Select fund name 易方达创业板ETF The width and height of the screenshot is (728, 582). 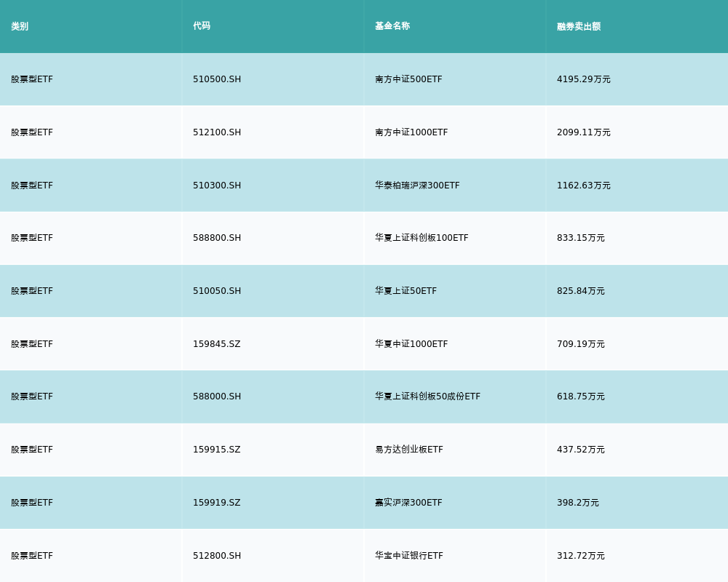[409, 450]
